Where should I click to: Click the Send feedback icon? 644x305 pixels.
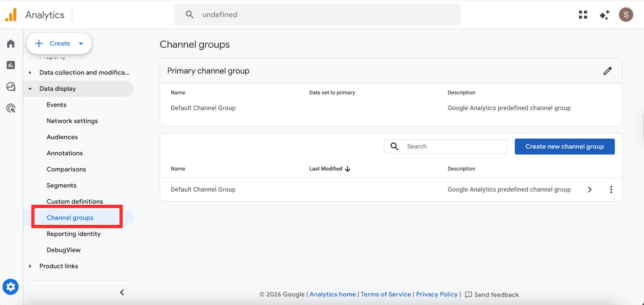(x=469, y=295)
